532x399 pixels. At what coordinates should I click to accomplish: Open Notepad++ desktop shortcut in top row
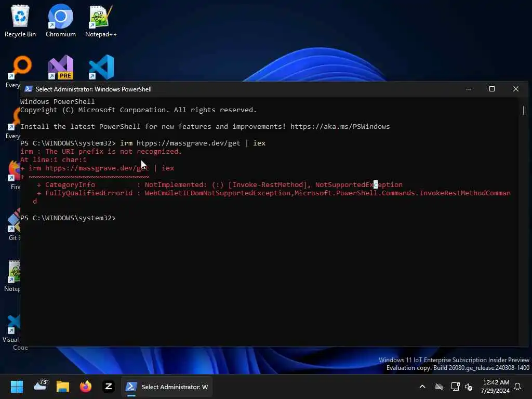click(101, 20)
